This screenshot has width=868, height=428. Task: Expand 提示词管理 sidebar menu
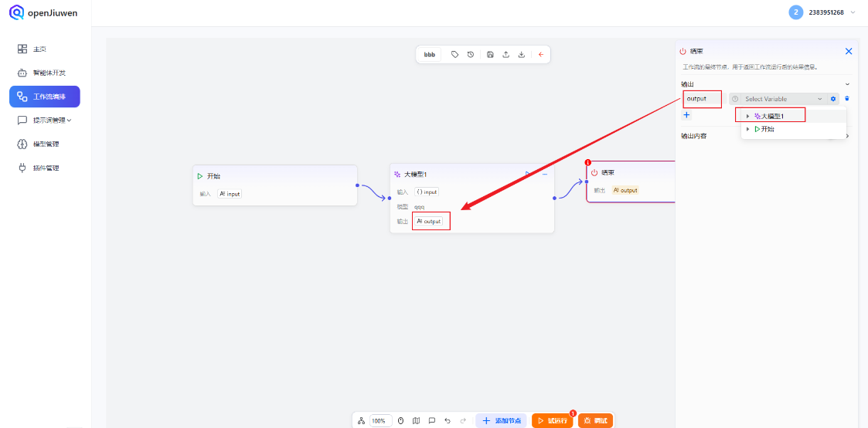point(44,120)
